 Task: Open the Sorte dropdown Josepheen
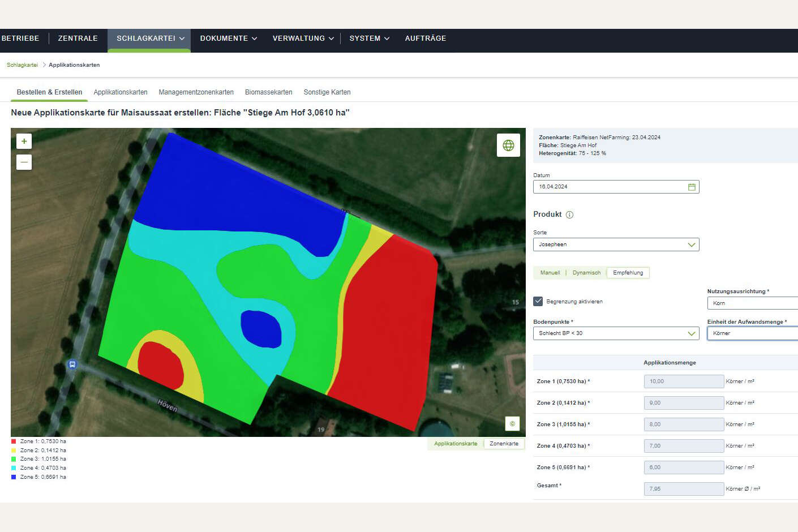(x=616, y=244)
